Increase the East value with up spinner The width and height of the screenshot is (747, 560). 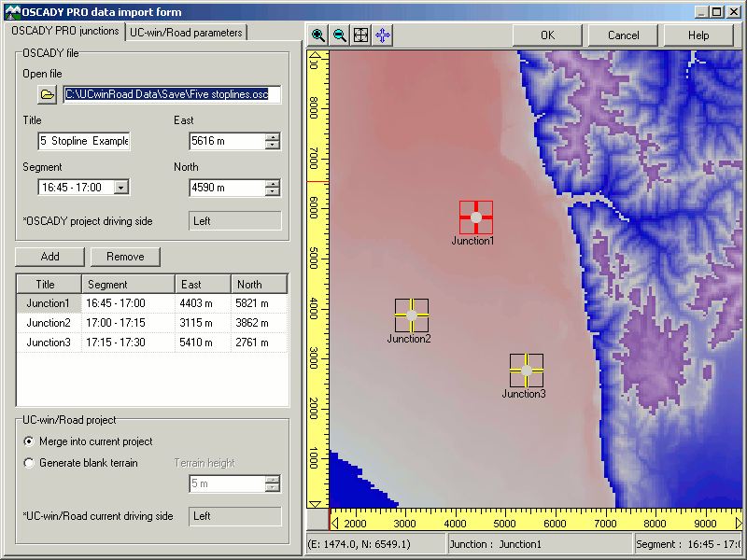tap(273, 137)
